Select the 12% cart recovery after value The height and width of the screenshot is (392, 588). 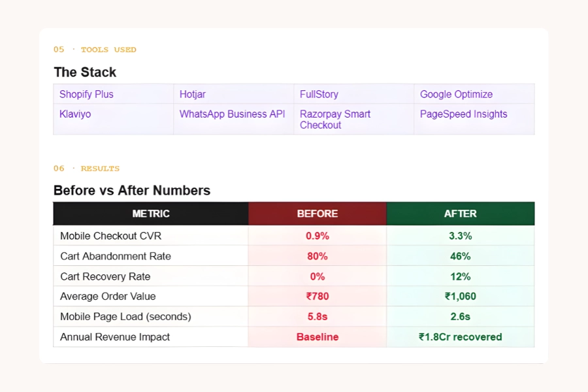point(461,276)
